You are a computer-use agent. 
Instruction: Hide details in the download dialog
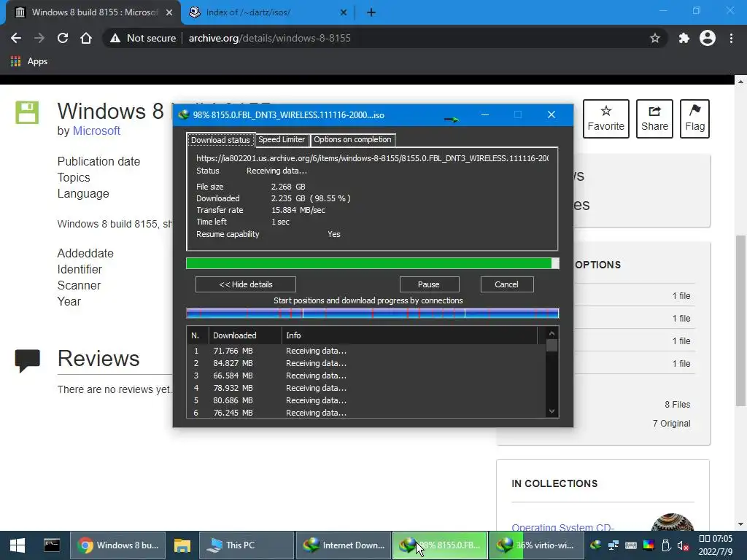tap(246, 284)
